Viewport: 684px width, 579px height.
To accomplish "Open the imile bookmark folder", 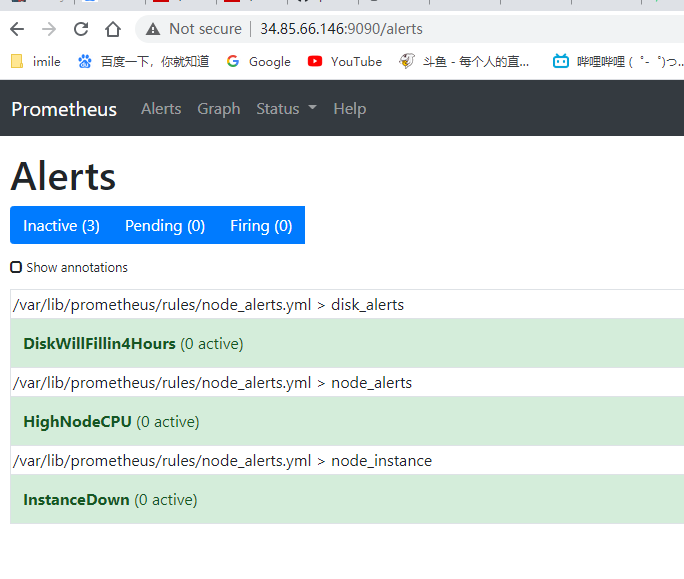I will (x=35, y=62).
